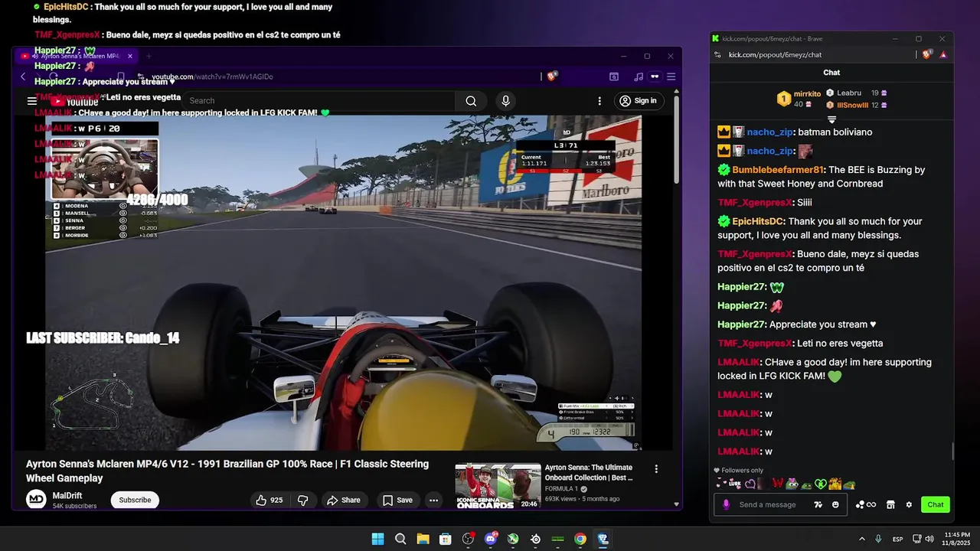Go to the YouTube home logo
Viewport: 980px width, 551px height.
coord(75,101)
